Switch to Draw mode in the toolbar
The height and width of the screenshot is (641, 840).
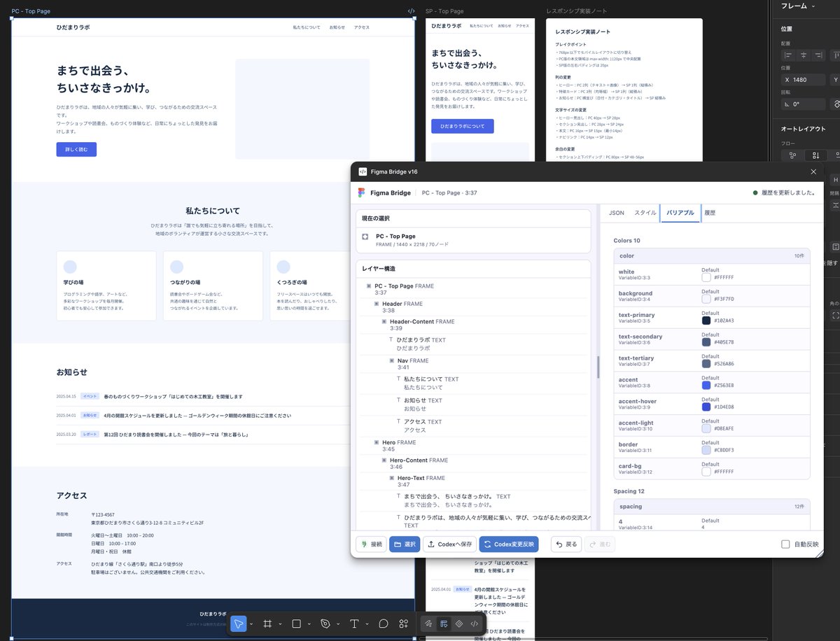tap(428, 624)
